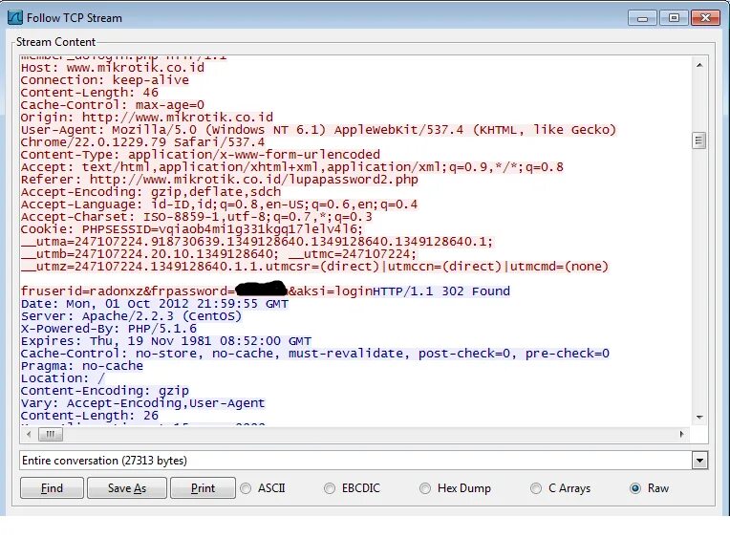Click the Entire conversation (27313 bytes) combo box

click(x=364, y=461)
